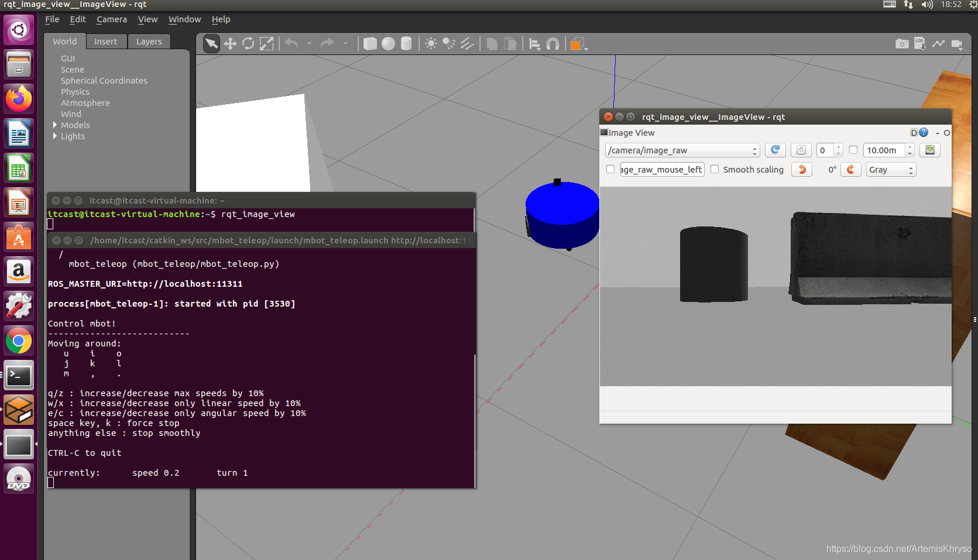This screenshot has height=560, width=978.
Task: Take a Gazebo screenshot with camera icon
Action: 902,44
